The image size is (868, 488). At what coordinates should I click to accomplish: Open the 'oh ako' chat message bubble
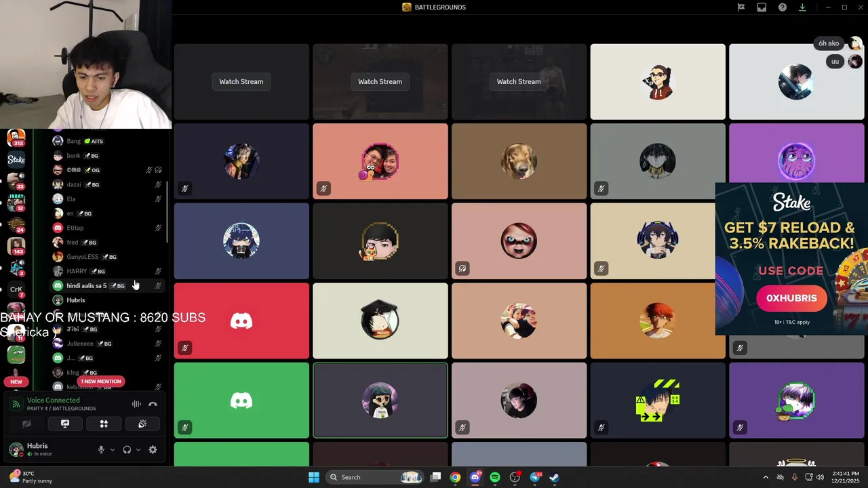coord(829,43)
